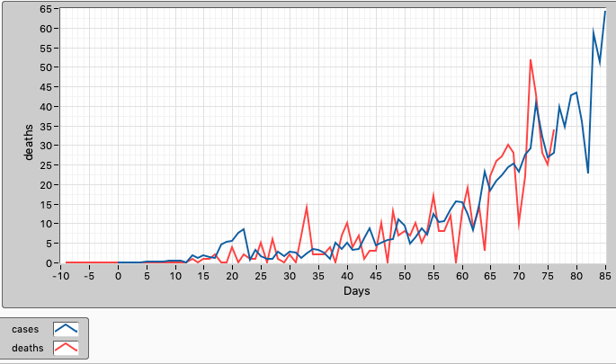The width and height of the screenshot is (616, 364).
Task: Click the red deaths spike near day 33
Action: [307, 206]
